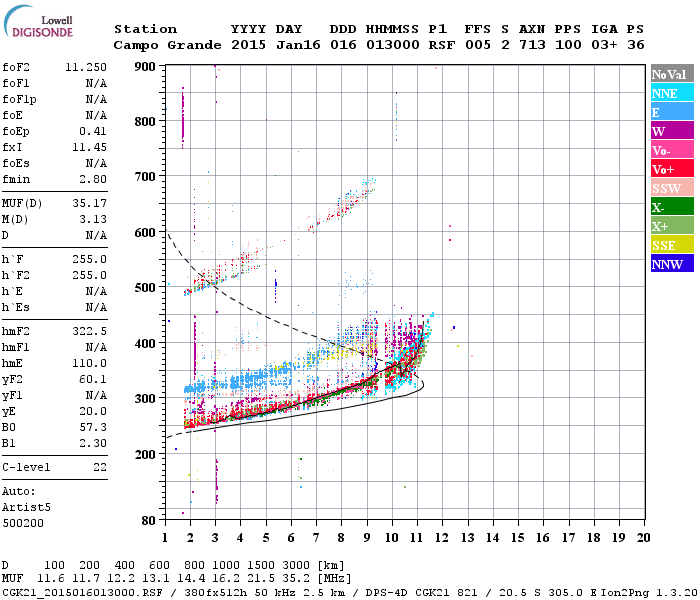Click the 80 km height axis label
700x600 pixels.
tap(149, 521)
